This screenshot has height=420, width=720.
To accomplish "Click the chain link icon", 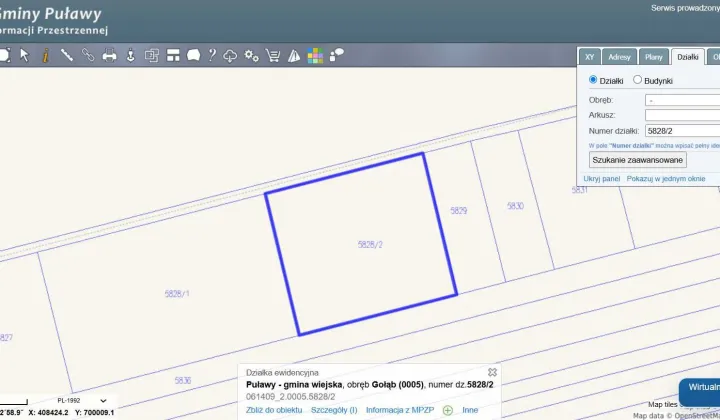I will [x=88, y=55].
